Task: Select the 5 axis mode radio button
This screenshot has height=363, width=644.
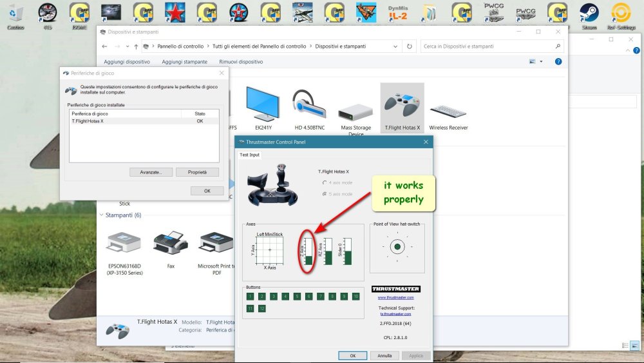Action: coord(323,194)
